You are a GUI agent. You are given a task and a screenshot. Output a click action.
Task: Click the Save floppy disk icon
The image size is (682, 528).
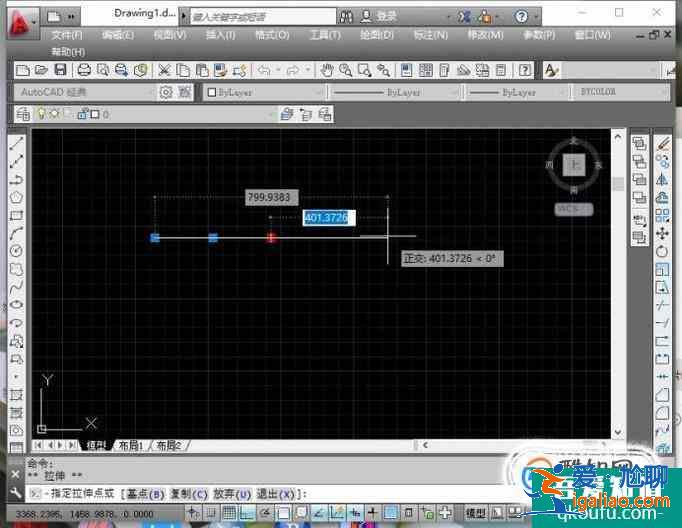(x=60, y=70)
